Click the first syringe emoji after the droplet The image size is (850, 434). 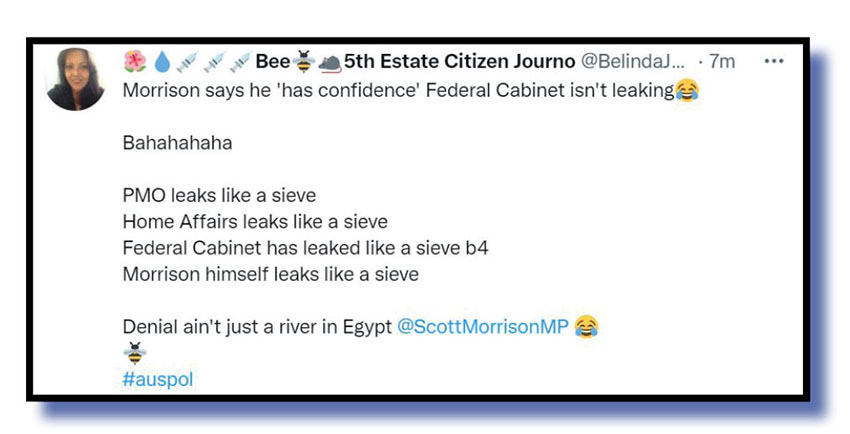point(186,62)
